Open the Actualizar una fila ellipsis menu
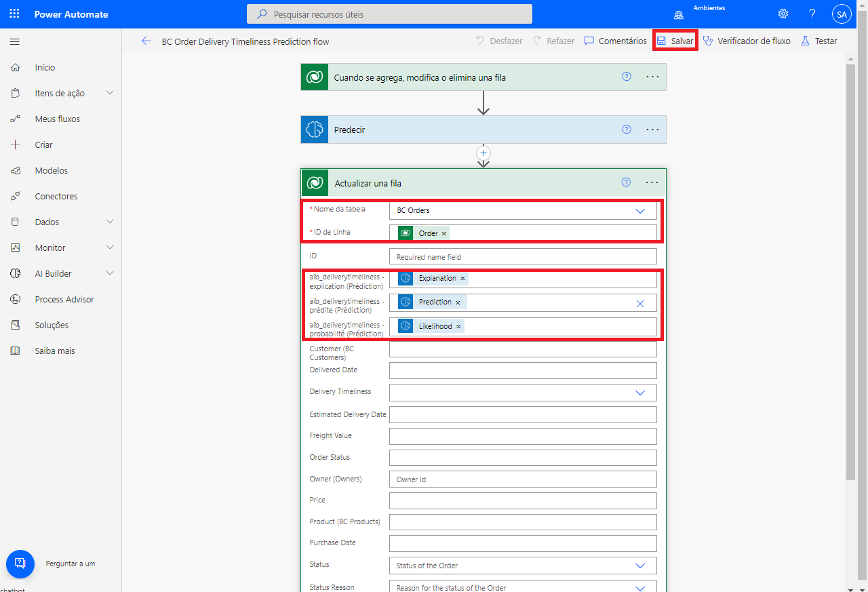The image size is (868, 592). pos(652,182)
